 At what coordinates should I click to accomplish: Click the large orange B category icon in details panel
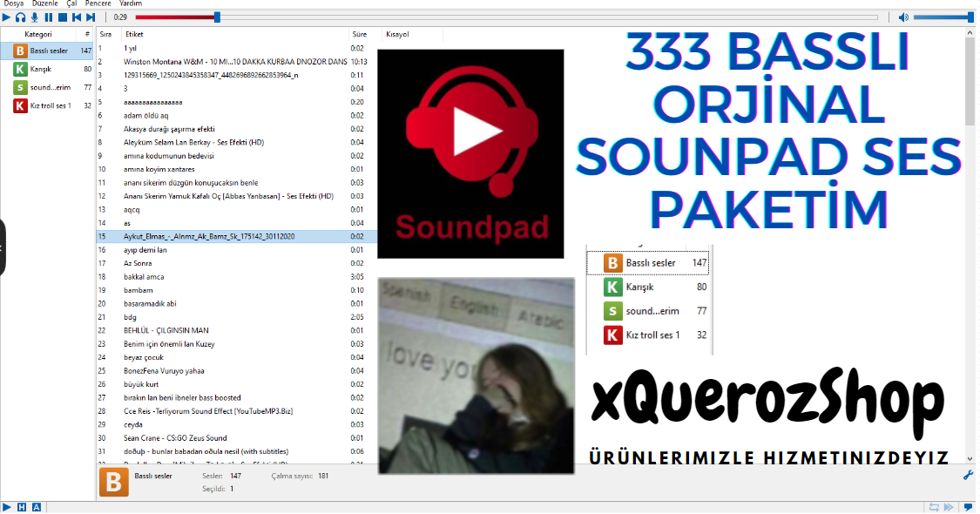[x=114, y=483]
